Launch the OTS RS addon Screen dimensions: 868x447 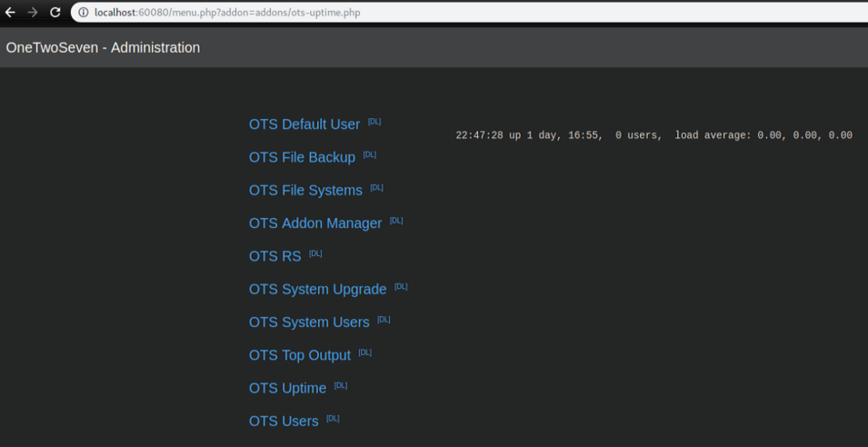click(x=274, y=256)
